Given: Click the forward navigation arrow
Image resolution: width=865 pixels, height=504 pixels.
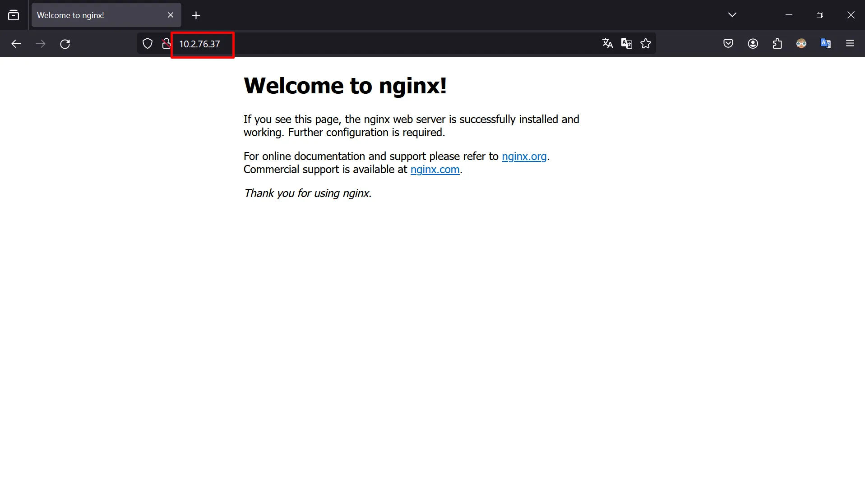Looking at the screenshot, I should tap(41, 44).
